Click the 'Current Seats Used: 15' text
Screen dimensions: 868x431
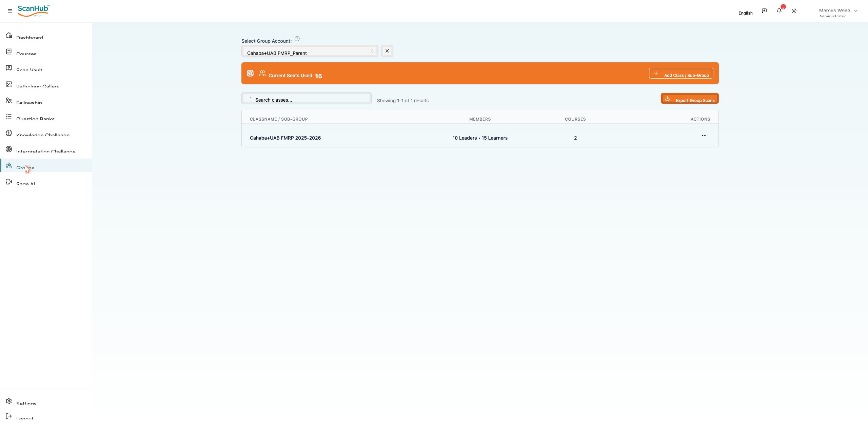click(295, 76)
